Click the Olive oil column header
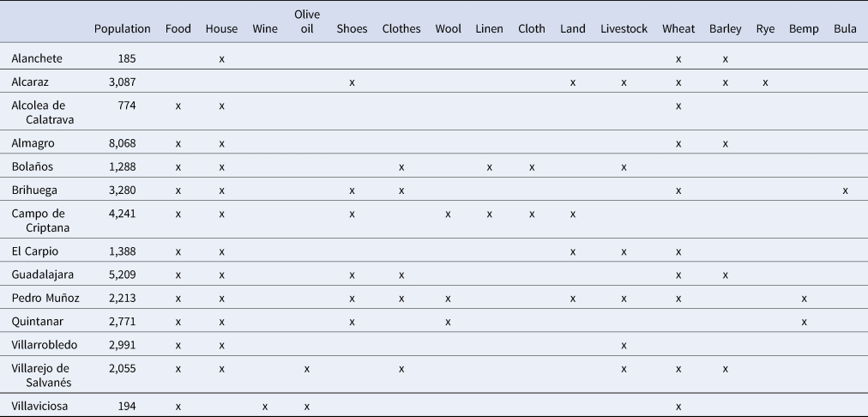 307,21
